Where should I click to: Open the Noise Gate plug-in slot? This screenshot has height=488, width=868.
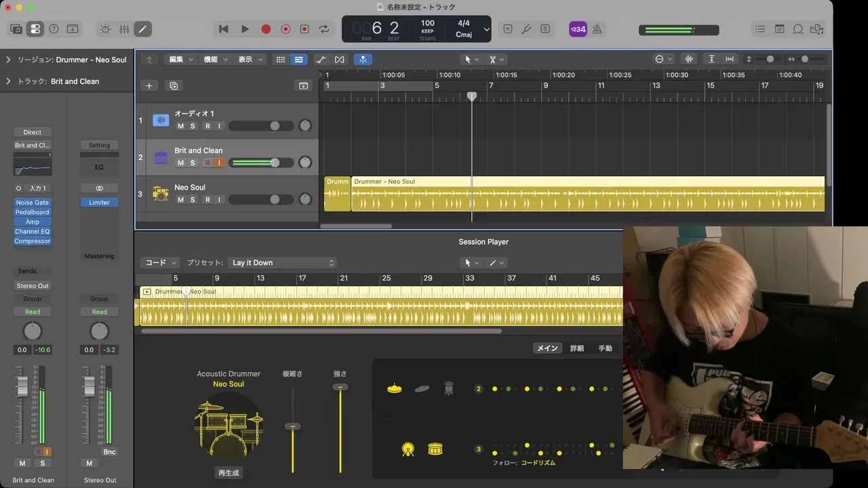pos(32,203)
